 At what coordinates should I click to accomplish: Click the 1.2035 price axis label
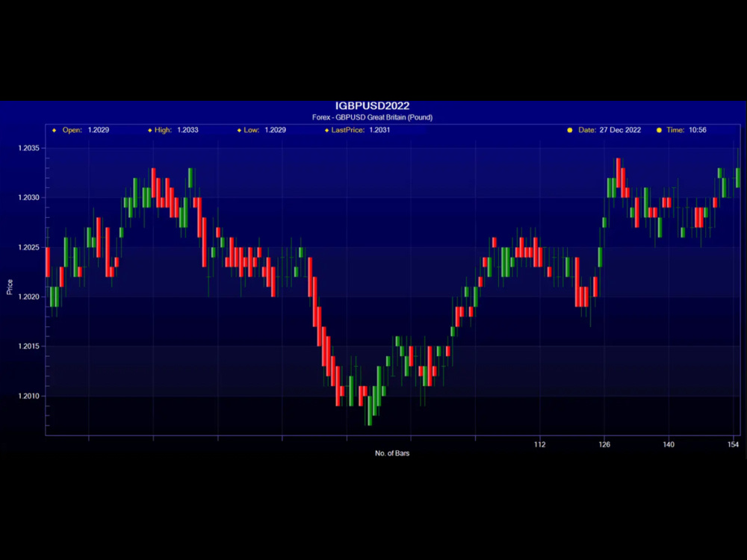[x=28, y=148]
